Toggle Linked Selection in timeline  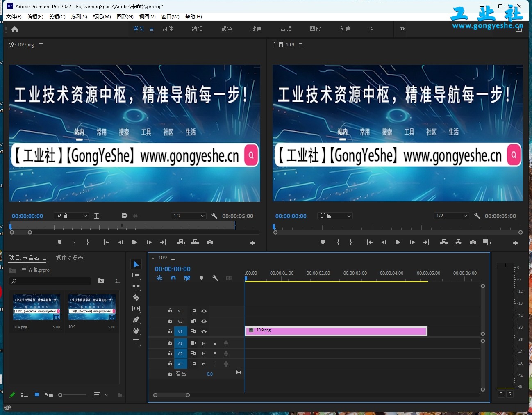point(187,278)
